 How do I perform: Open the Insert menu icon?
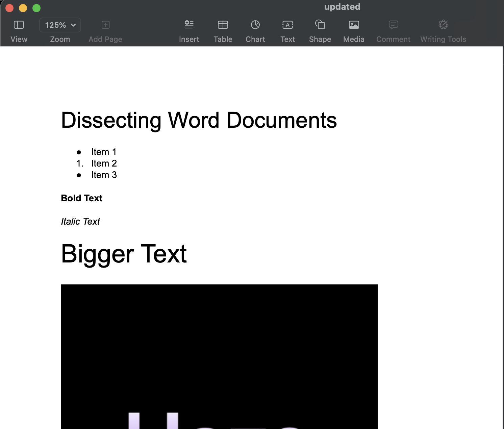(x=189, y=25)
